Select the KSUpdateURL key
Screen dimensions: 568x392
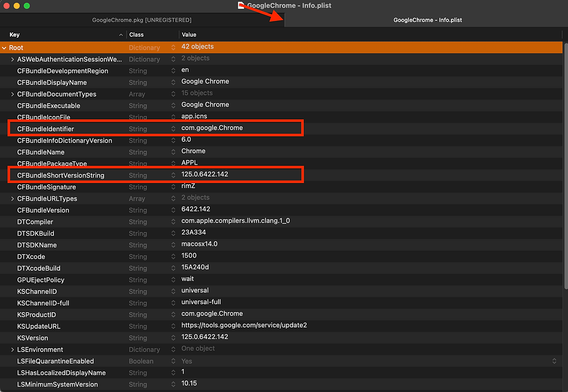pyautogui.click(x=39, y=327)
